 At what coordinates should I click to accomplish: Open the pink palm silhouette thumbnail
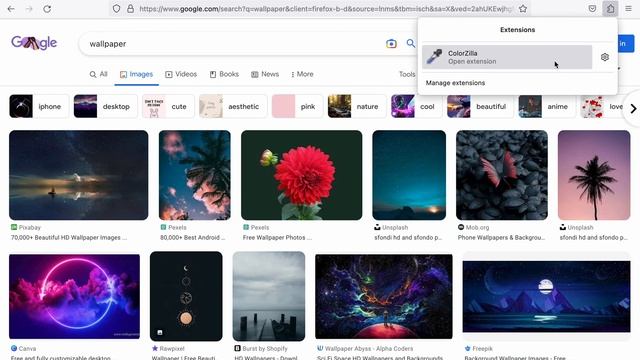click(594, 175)
